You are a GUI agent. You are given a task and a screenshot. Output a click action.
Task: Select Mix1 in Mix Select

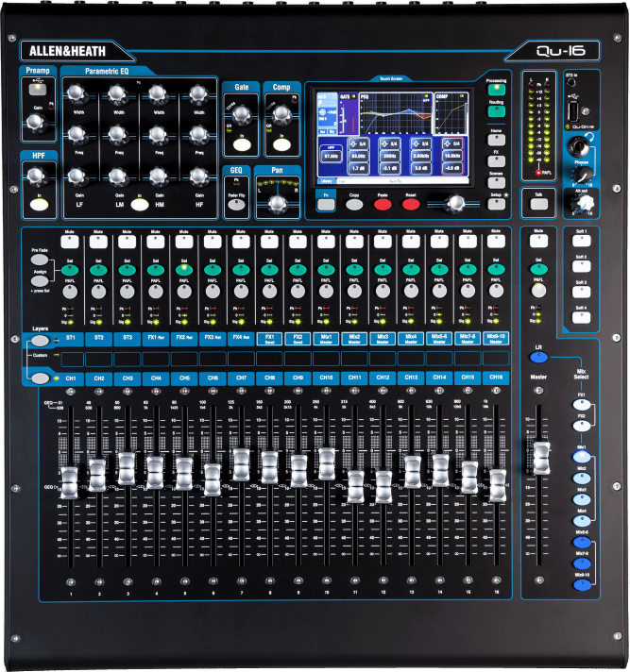[582, 456]
